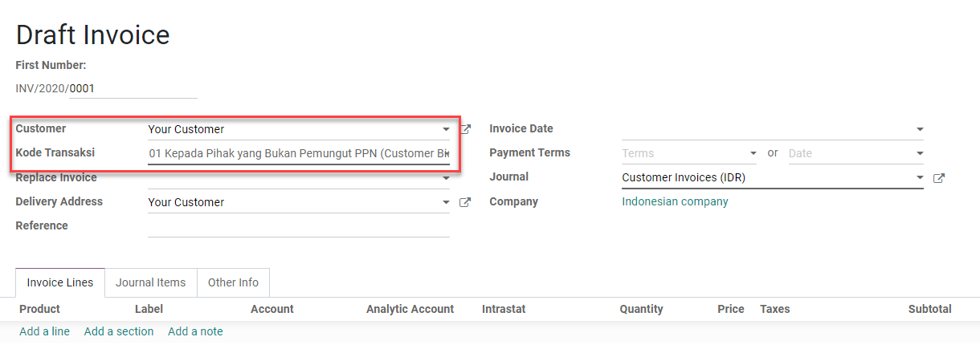Open the due Date dropdown after 'or'
The height and width of the screenshot is (345, 980).
coord(919,153)
